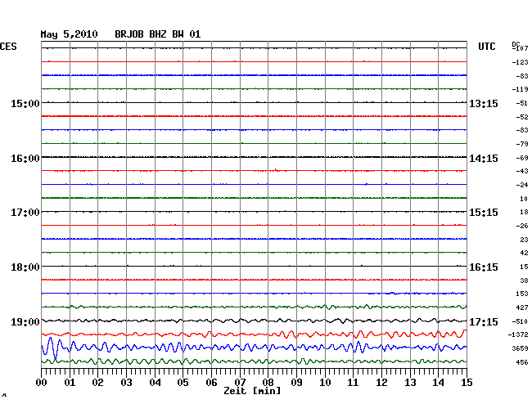532x404 pixels.
Task: Select minute axis tick label '02'
Action: point(97,382)
